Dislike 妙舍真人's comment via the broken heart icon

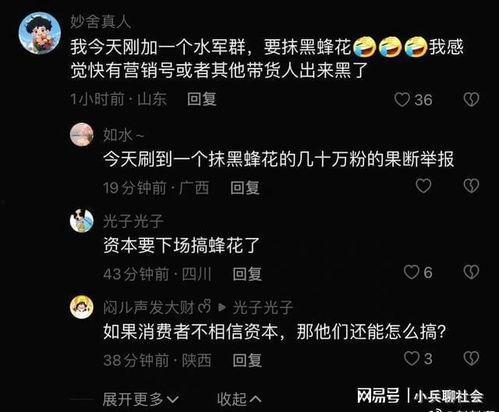(x=471, y=100)
